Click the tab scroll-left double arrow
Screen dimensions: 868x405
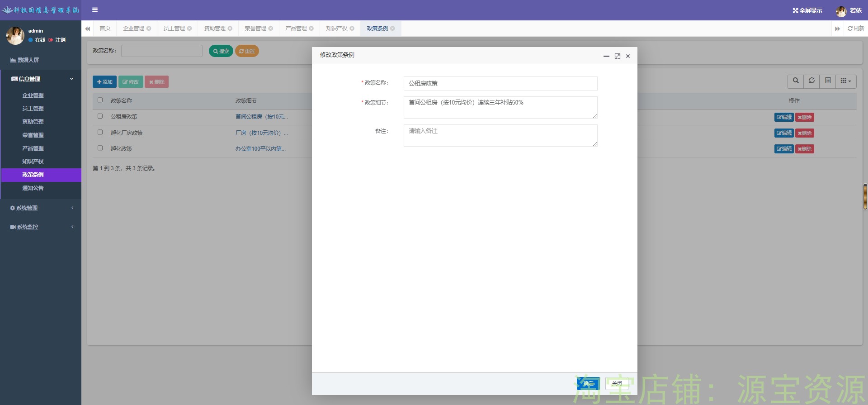coord(88,29)
